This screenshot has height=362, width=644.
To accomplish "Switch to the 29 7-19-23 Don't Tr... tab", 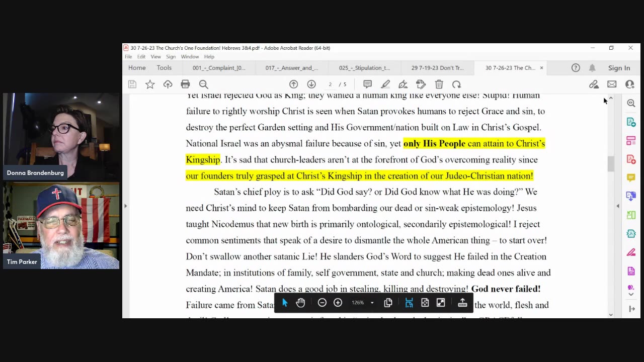I will (437, 68).
